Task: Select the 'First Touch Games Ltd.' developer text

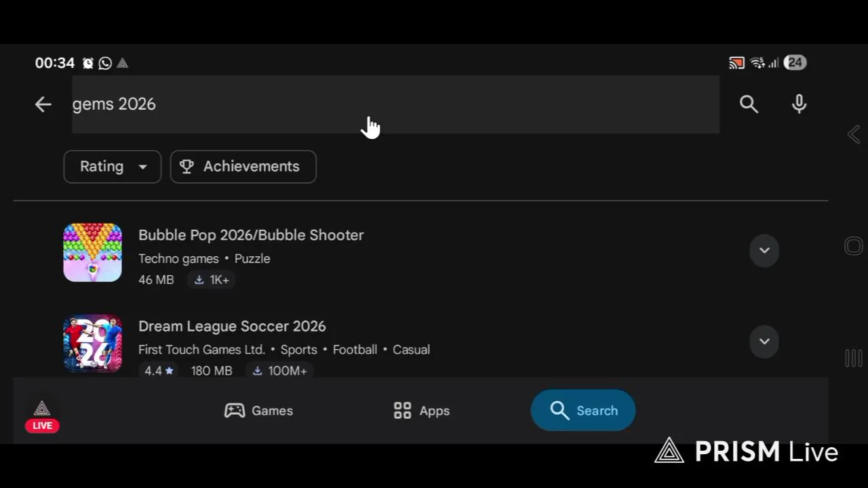Action: [201, 350]
